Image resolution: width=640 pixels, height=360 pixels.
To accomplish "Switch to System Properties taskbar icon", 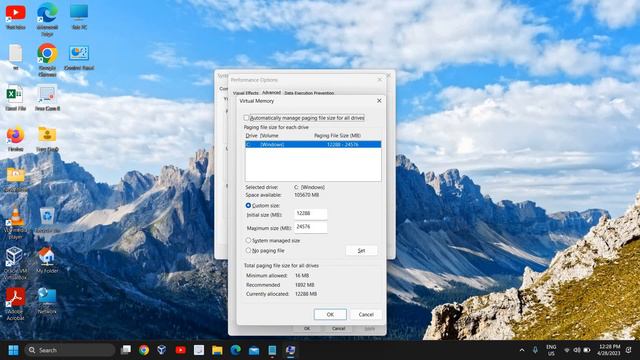I will [x=291, y=350].
